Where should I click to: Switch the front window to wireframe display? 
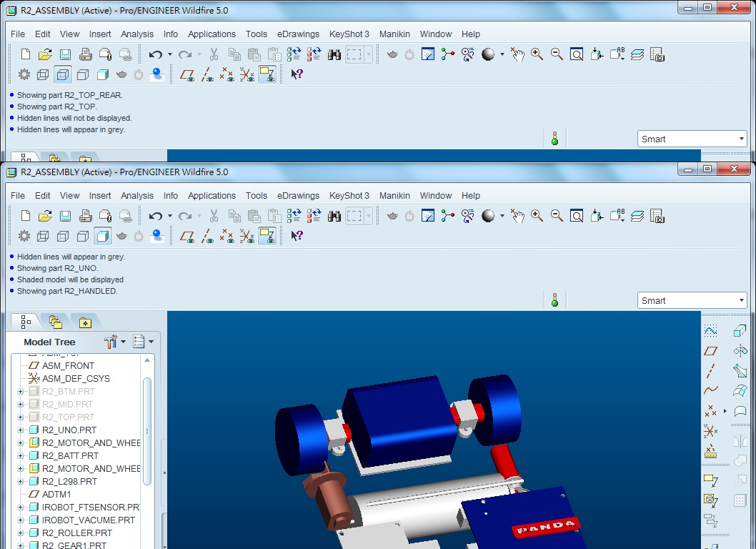pos(43,236)
